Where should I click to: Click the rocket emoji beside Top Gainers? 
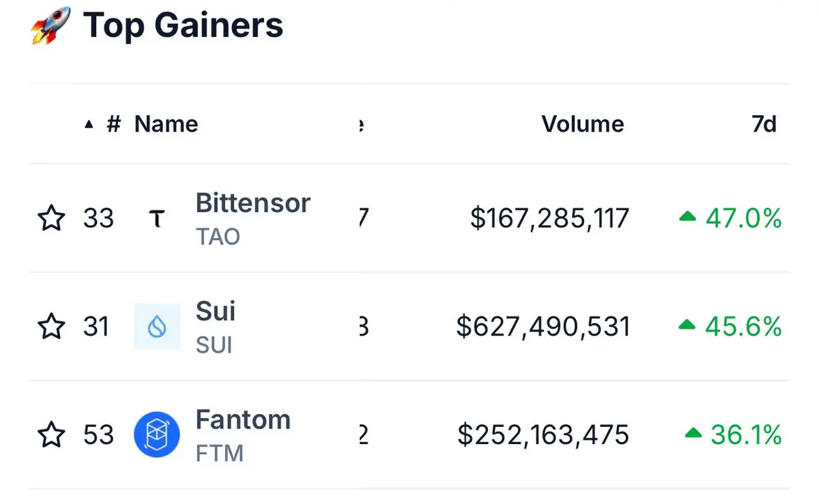pos(51,26)
